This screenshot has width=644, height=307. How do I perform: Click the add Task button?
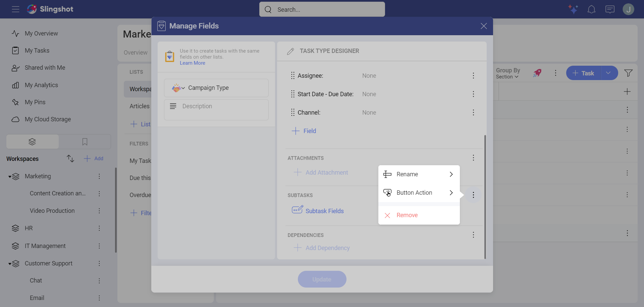pos(583,73)
